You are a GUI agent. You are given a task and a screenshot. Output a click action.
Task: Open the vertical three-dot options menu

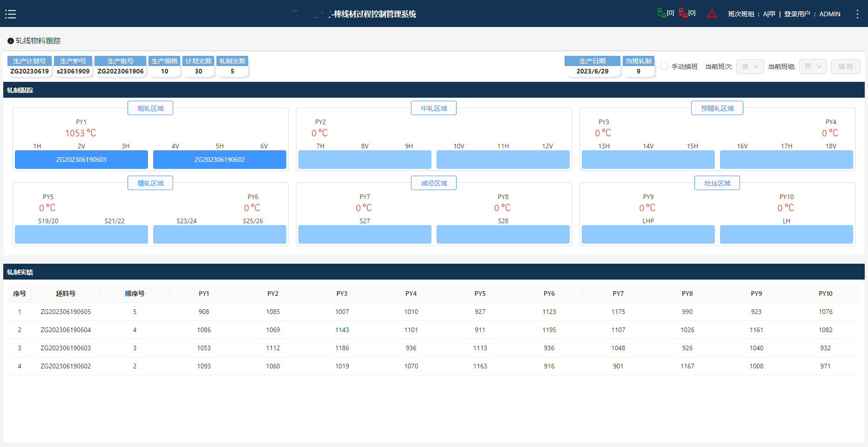tap(857, 14)
